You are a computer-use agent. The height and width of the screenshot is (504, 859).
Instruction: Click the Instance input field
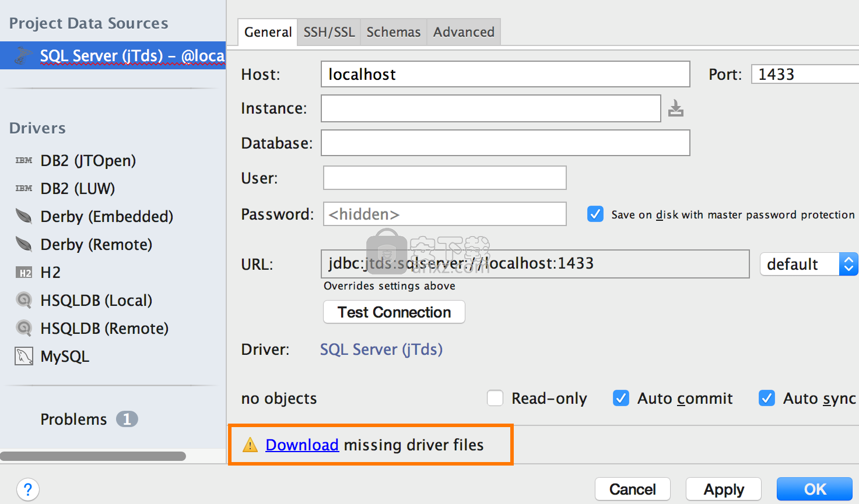point(491,108)
